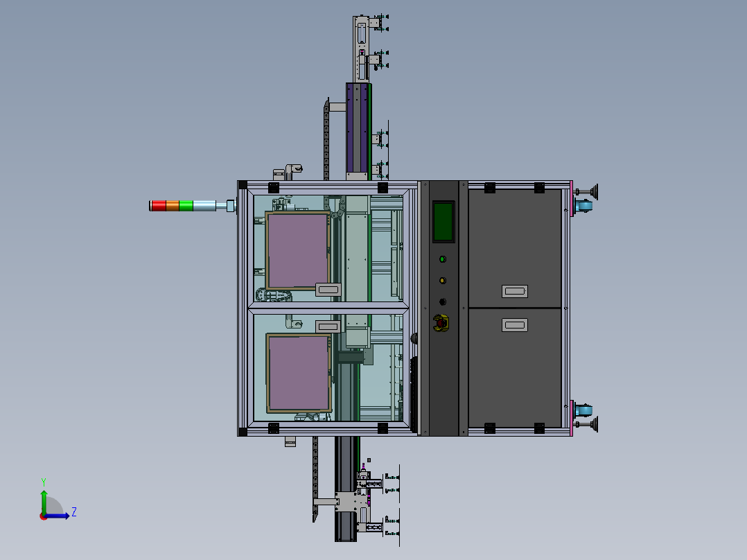This screenshot has height=560, width=747.
Task: Click the green Y axis arrow on triad
Action: (x=44, y=502)
